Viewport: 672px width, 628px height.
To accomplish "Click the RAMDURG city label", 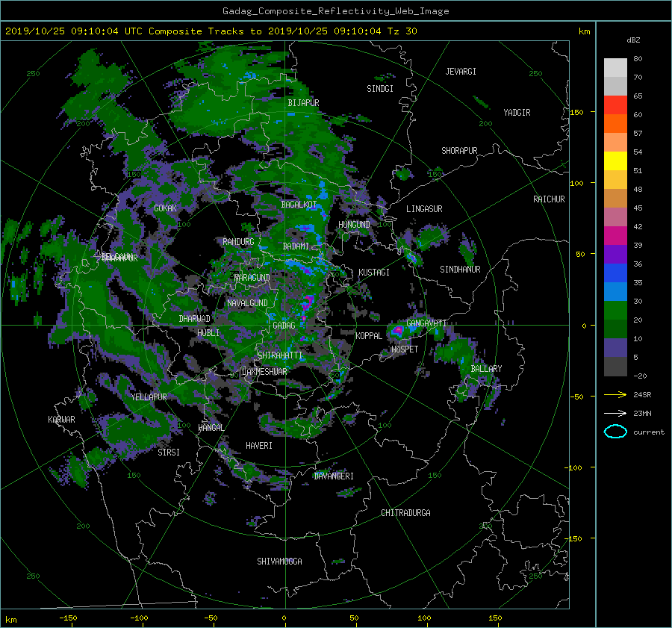I will pos(238,242).
